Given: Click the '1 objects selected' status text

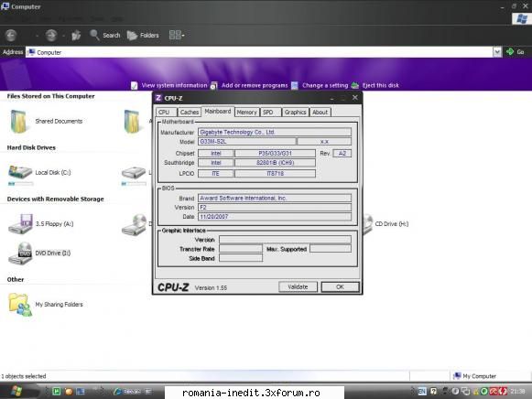Looking at the screenshot, I should pyautogui.click(x=24, y=376).
